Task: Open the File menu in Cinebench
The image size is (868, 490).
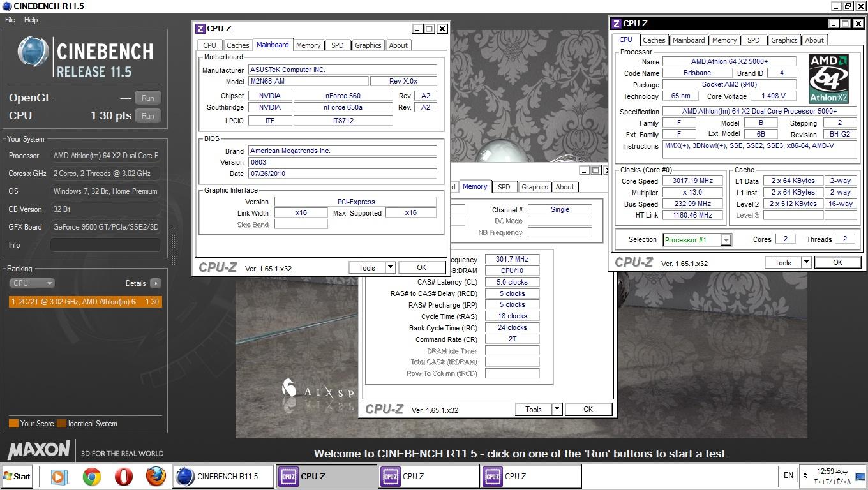Action: click(x=10, y=20)
